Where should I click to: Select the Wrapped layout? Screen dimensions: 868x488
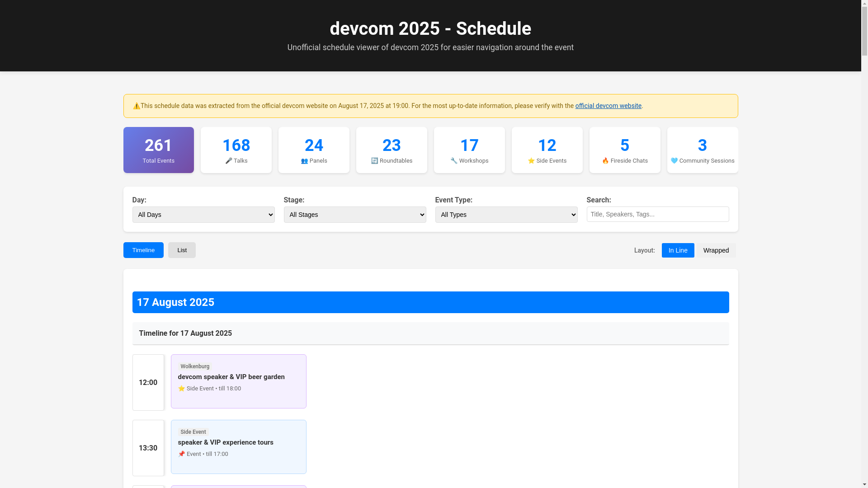[716, 250]
